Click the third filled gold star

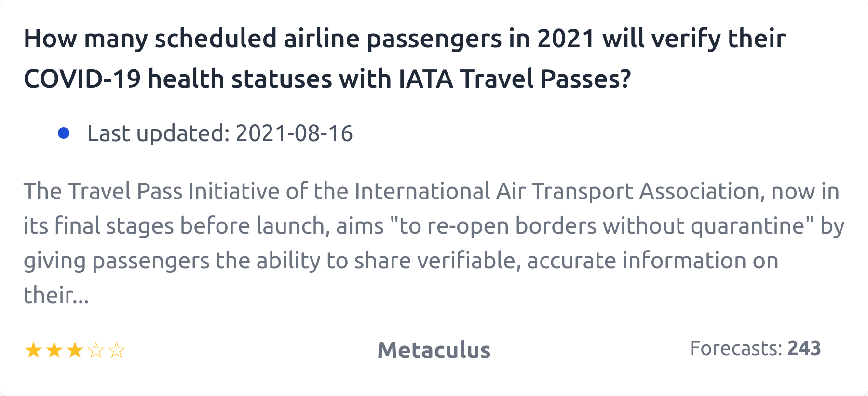coord(75,350)
